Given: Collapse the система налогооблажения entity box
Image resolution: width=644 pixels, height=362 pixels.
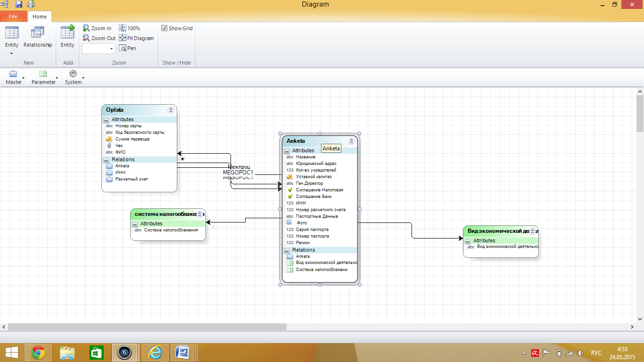Looking at the screenshot, I should (199, 214).
